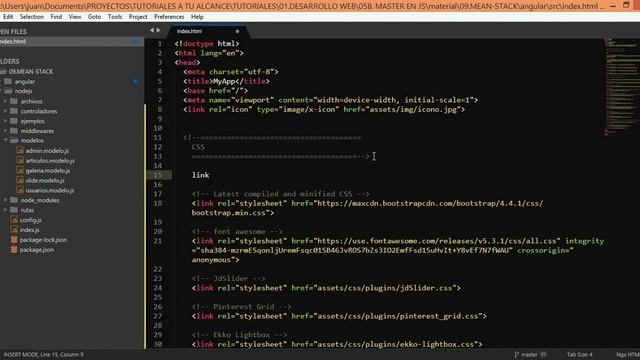Restore down the Sublime Text window

[627, 5]
